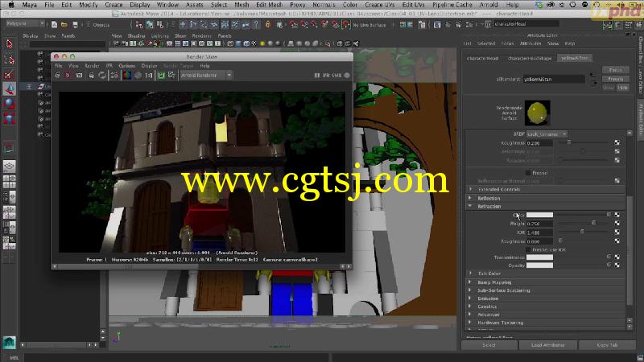
Task: Click the input connection arrow beside yellowAiStan
Action: pyautogui.click(x=592, y=76)
